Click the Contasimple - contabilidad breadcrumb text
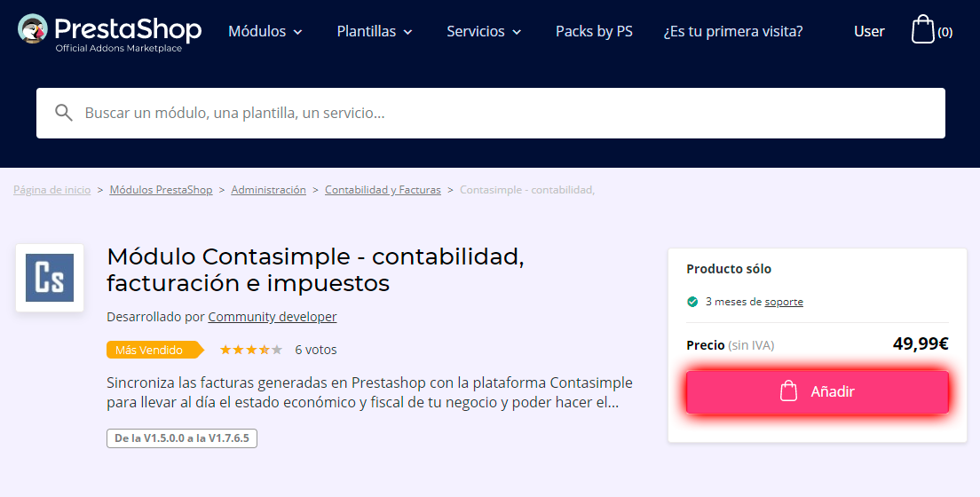Viewport: 980px width, 497px height. pos(527,190)
